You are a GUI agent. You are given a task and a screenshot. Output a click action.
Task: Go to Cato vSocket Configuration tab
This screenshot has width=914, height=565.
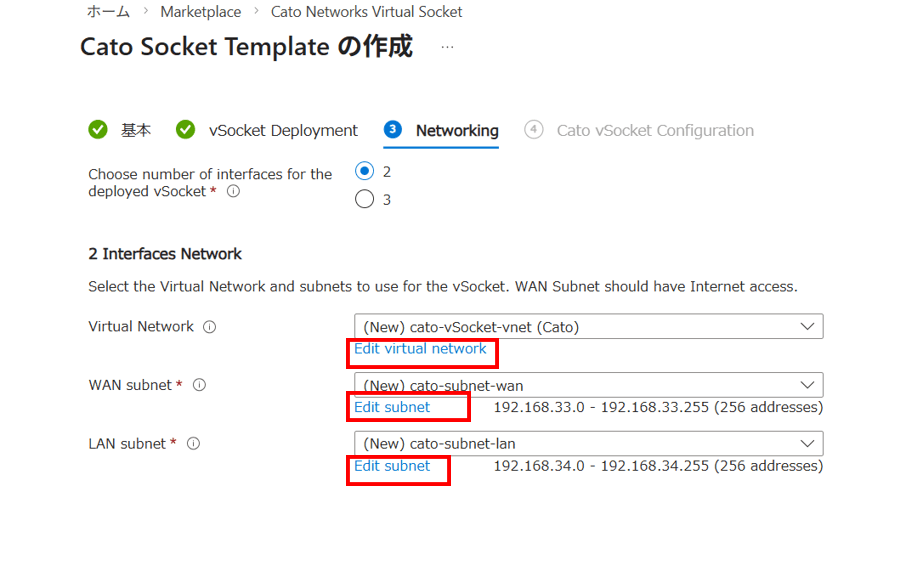(x=655, y=130)
